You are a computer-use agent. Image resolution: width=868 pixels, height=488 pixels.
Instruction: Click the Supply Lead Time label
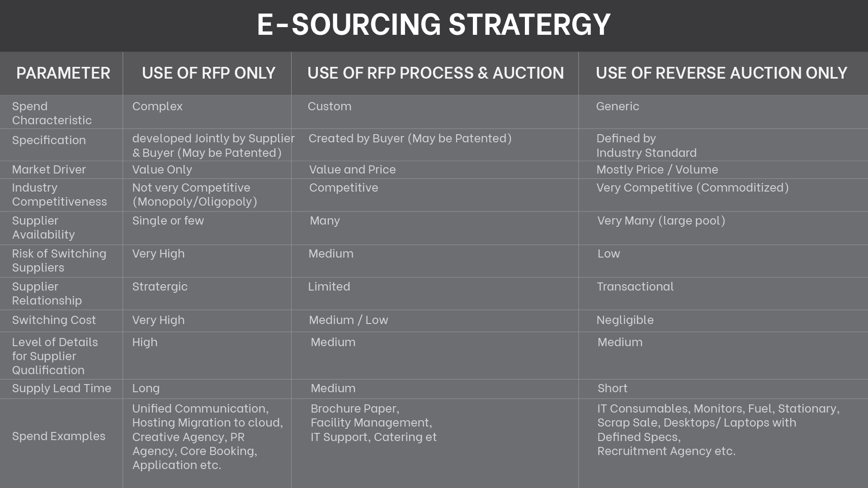[61, 388]
